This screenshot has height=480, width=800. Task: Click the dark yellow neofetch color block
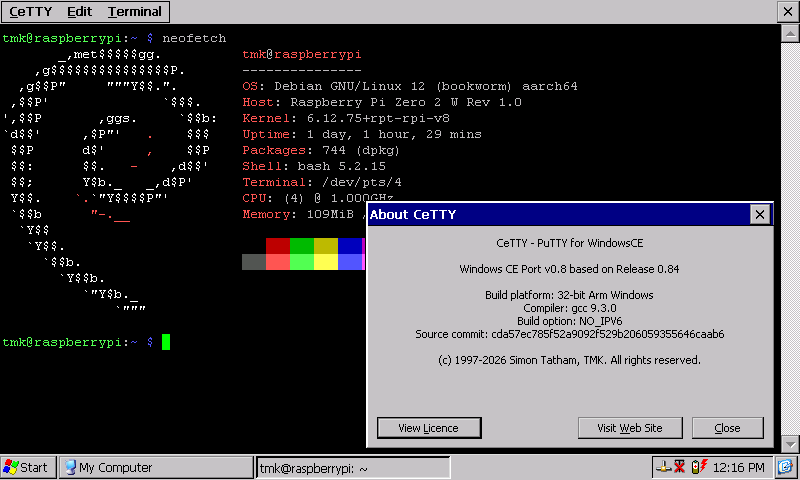click(326, 246)
